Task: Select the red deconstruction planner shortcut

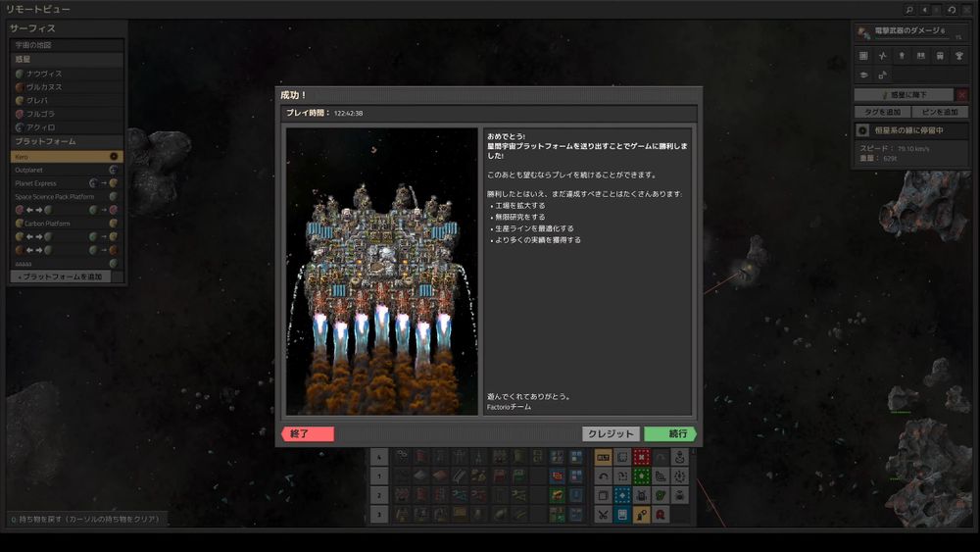Action: pyautogui.click(x=641, y=457)
